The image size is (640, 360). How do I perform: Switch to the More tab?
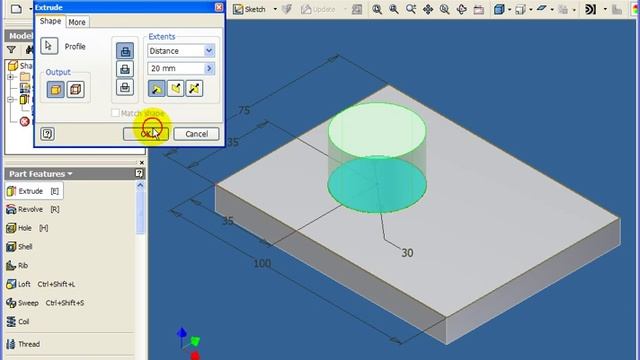click(x=77, y=22)
